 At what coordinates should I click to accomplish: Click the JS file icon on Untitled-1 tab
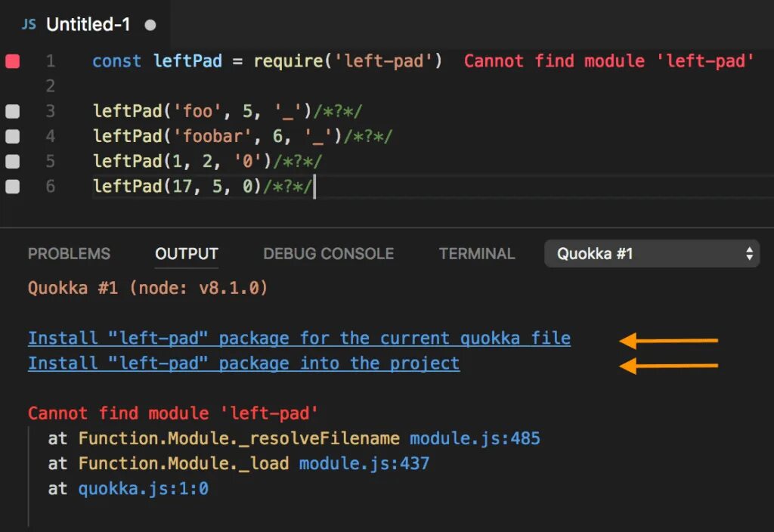[x=29, y=24]
